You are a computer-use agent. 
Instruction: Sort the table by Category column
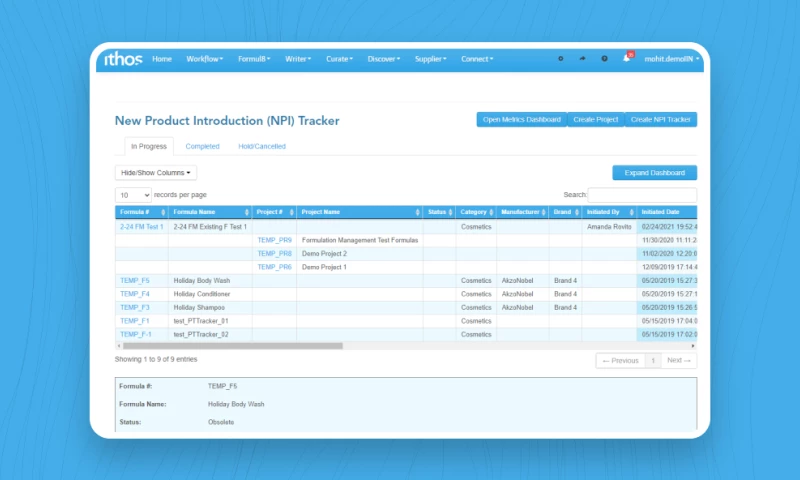(x=476, y=212)
